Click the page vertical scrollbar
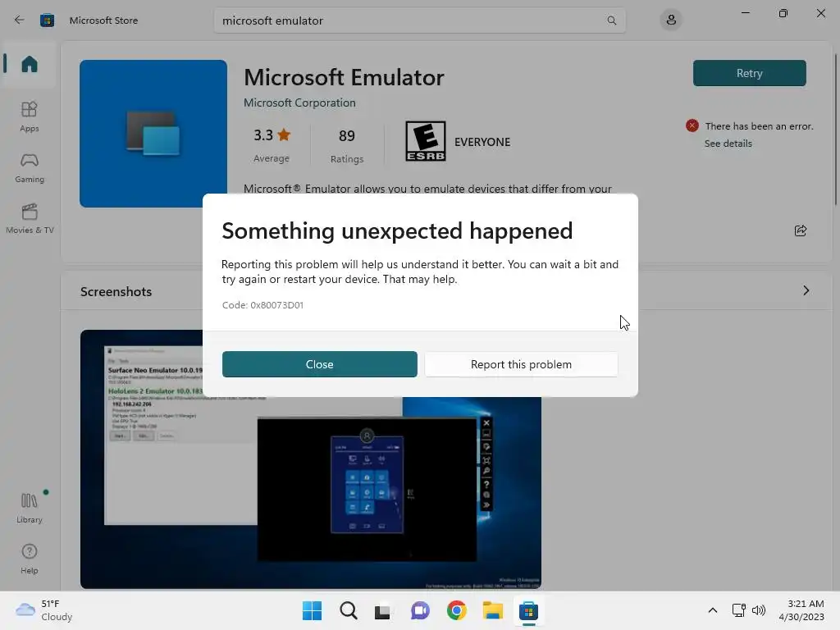 (x=836, y=130)
